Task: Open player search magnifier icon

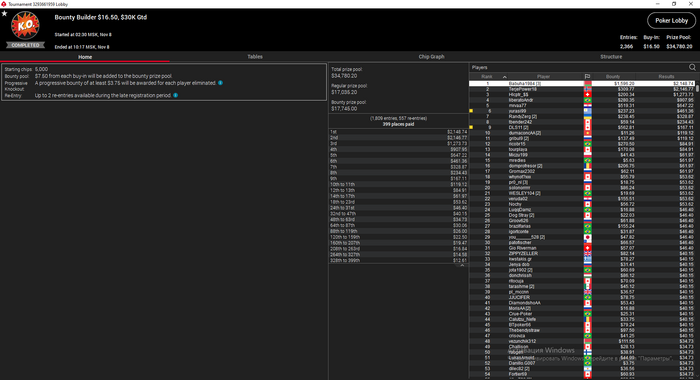Action: 692,67
